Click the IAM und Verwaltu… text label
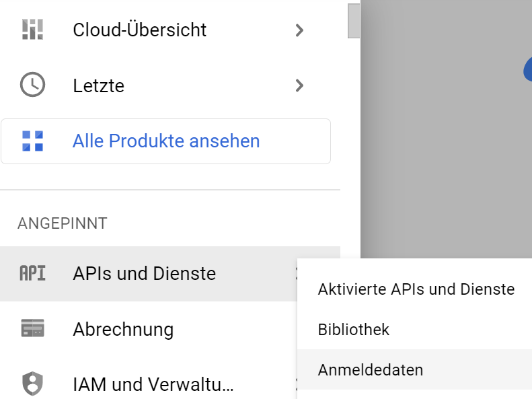532x399 pixels. 153,385
